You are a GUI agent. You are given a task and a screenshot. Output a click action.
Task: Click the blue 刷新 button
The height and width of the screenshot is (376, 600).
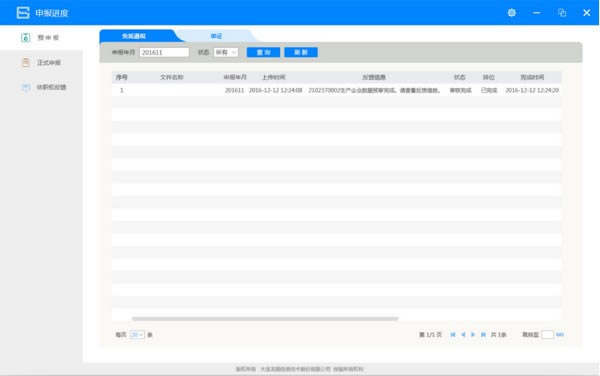(301, 52)
